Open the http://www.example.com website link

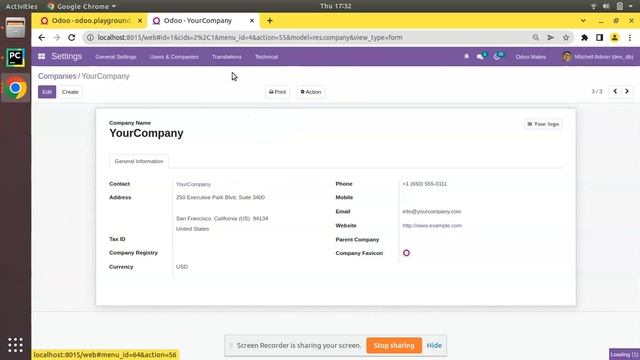tap(432, 225)
